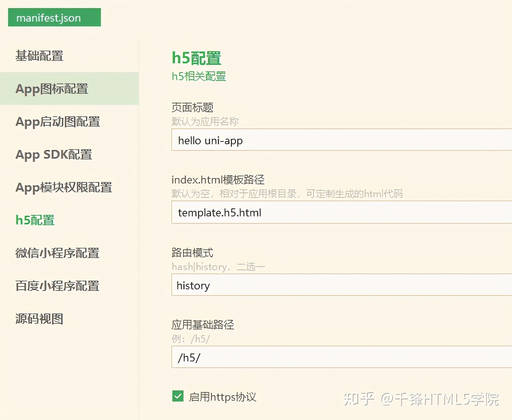This screenshot has width=512, height=420.
Task: Switch to the manifest.json tab
Action: click(54, 17)
